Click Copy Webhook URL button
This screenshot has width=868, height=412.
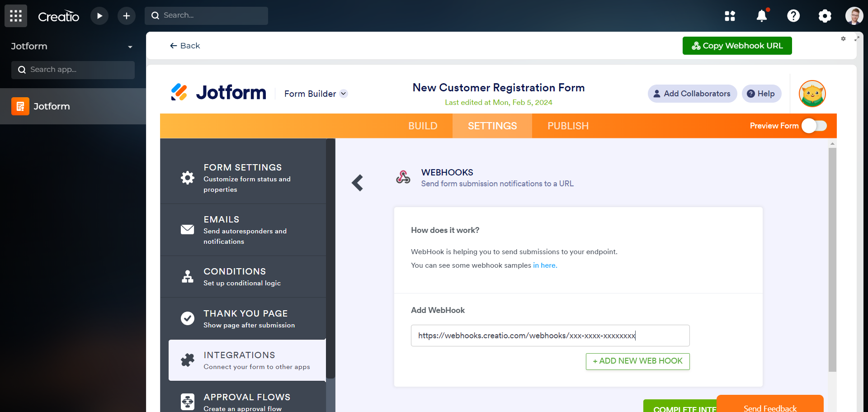737,46
